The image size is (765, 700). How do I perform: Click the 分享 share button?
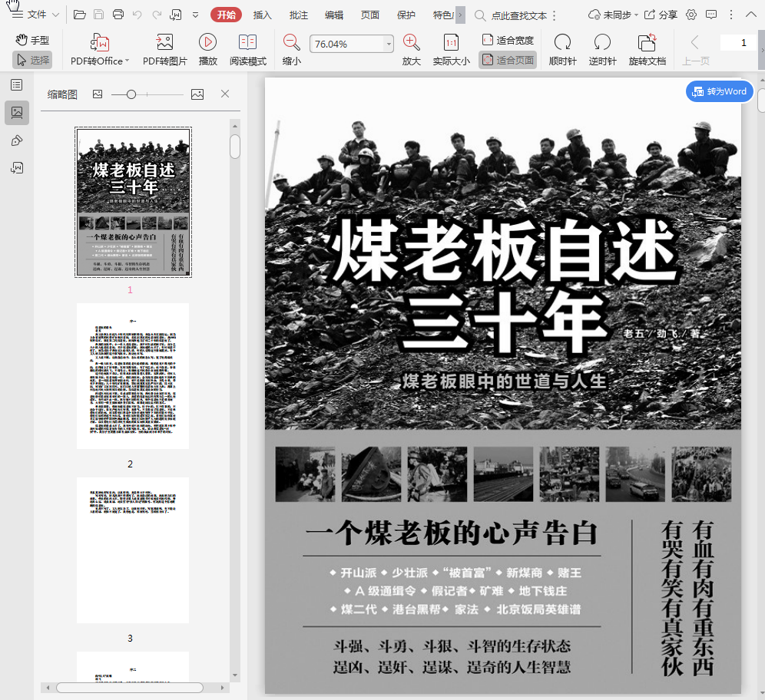[x=660, y=15]
